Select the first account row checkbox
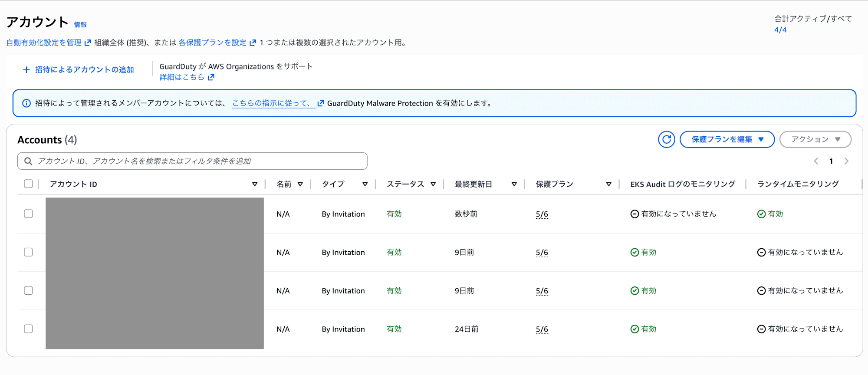The height and width of the screenshot is (375, 868). (x=29, y=214)
